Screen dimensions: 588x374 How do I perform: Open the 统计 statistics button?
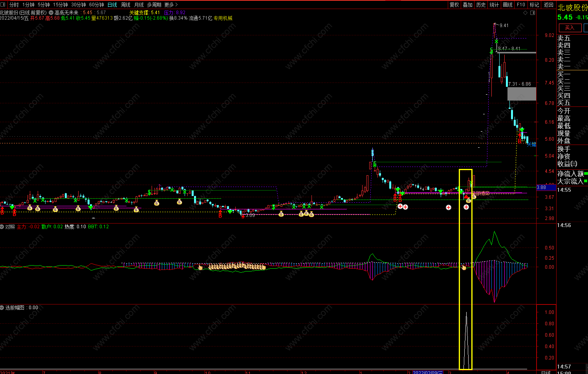click(x=495, y=5)
